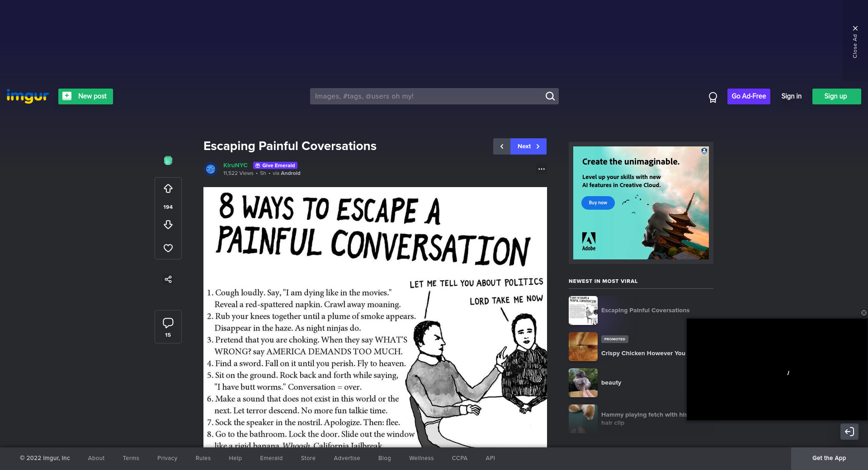The width and height of the screenshot is (868, 470).
Task: Open the share options icon
Action: coord(168,279)
